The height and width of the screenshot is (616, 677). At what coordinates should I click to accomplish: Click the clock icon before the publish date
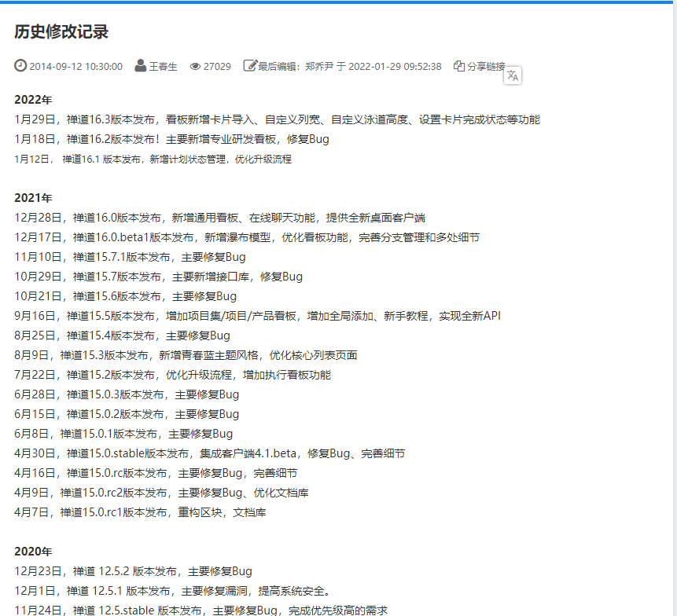[x=20, y=65]
